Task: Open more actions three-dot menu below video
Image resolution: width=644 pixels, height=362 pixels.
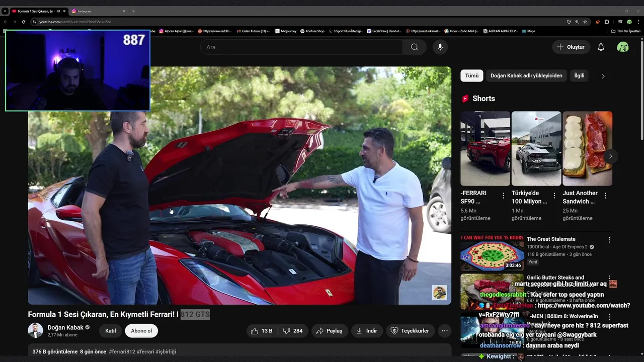Action: pyautogui.click(x=445, y=331)
